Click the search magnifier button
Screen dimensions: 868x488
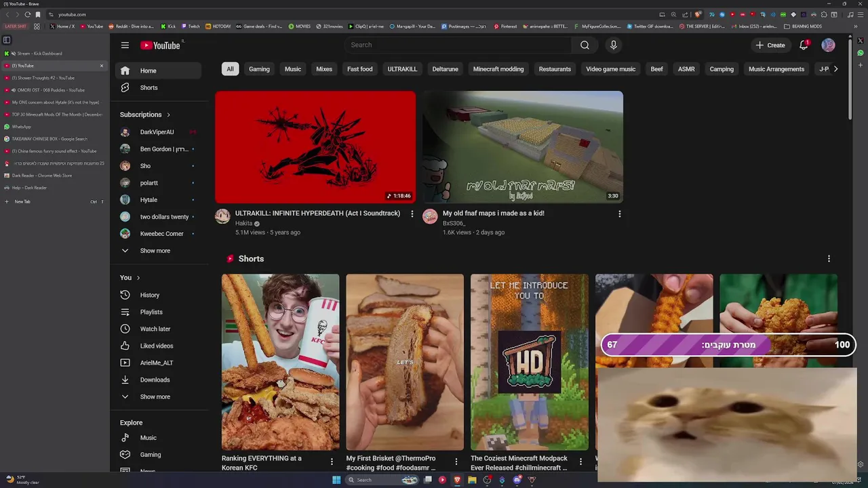tap(585, 45)
